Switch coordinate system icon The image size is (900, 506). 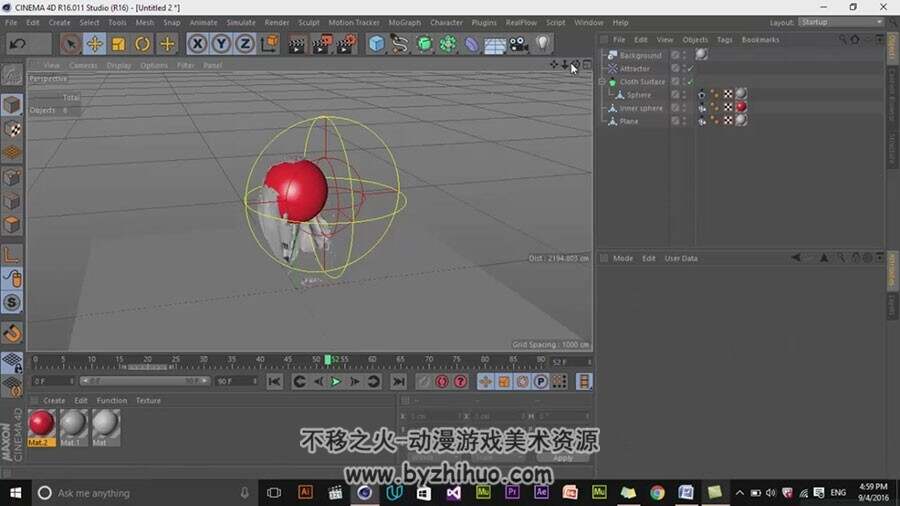pyautogui.click(x=269, y=44)
